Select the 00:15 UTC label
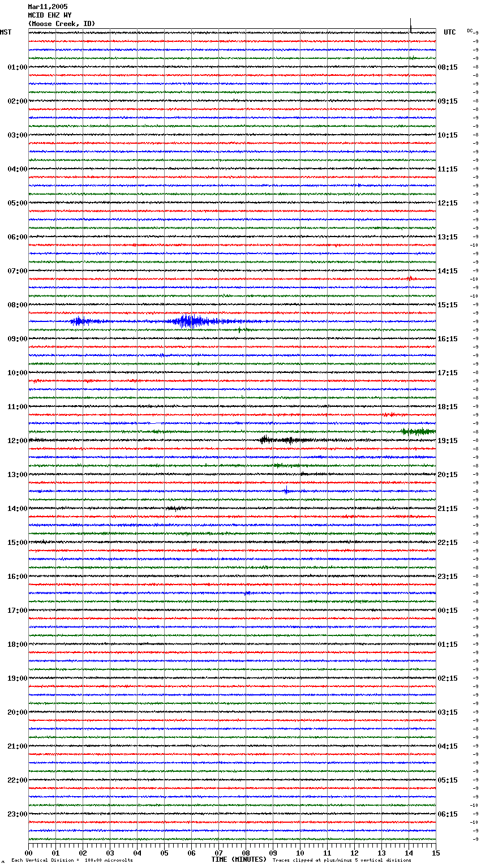This screenshot has height=868, width=481. tap(448, 611)
